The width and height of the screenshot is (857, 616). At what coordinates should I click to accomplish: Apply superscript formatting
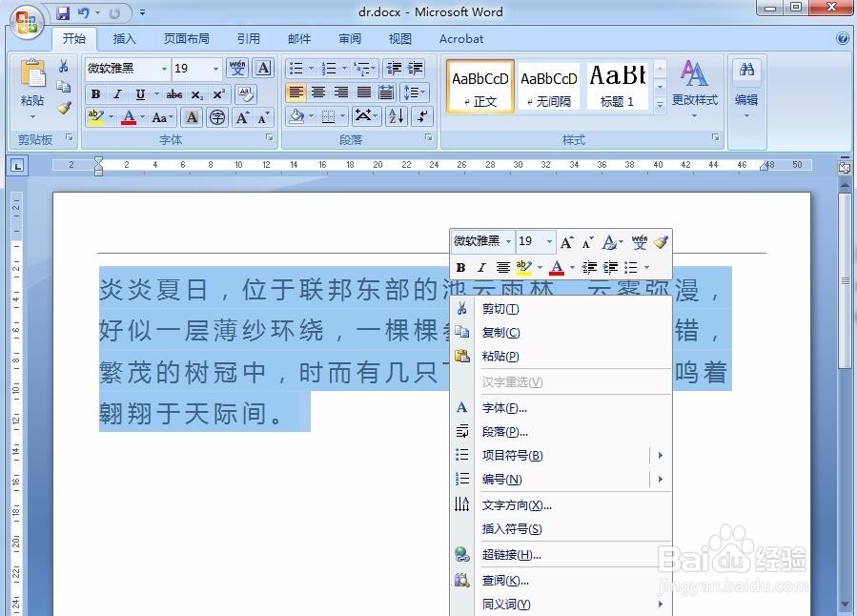point(218,94)
